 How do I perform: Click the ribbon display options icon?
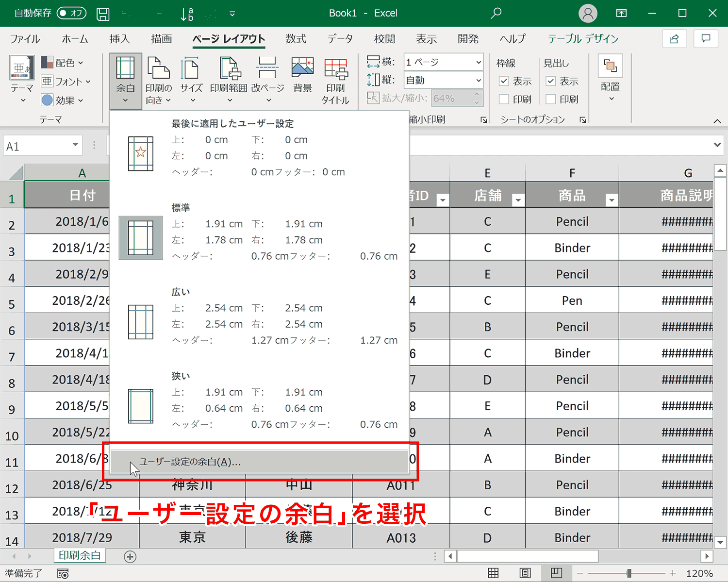[x=621, y=13]
